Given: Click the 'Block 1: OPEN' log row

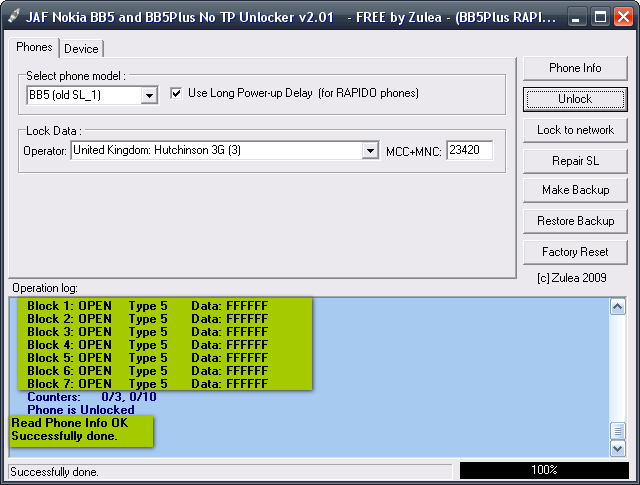Looking at the screenshot, I should [x=148, y=306].
